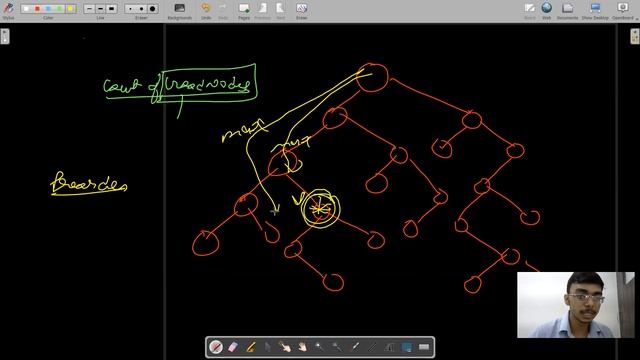Choose the small eraser size
Viewport: 640px width, 360px height.
click(130, 9)
